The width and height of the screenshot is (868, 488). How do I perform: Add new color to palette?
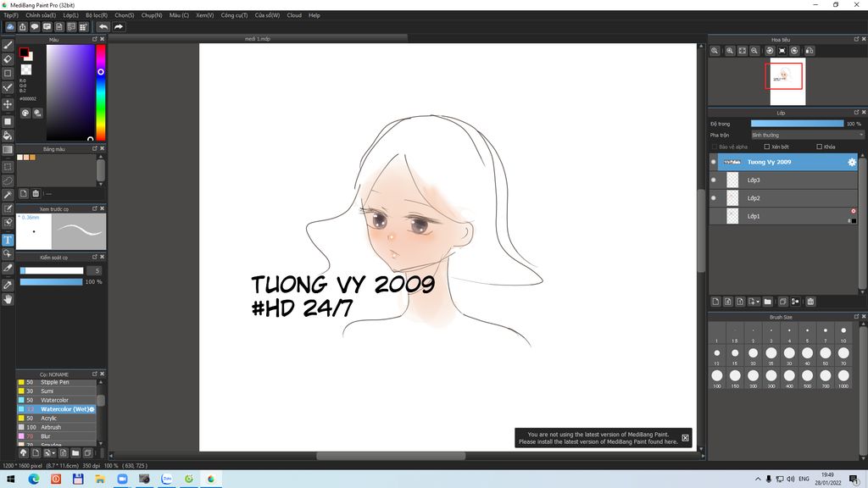[23, 194]
